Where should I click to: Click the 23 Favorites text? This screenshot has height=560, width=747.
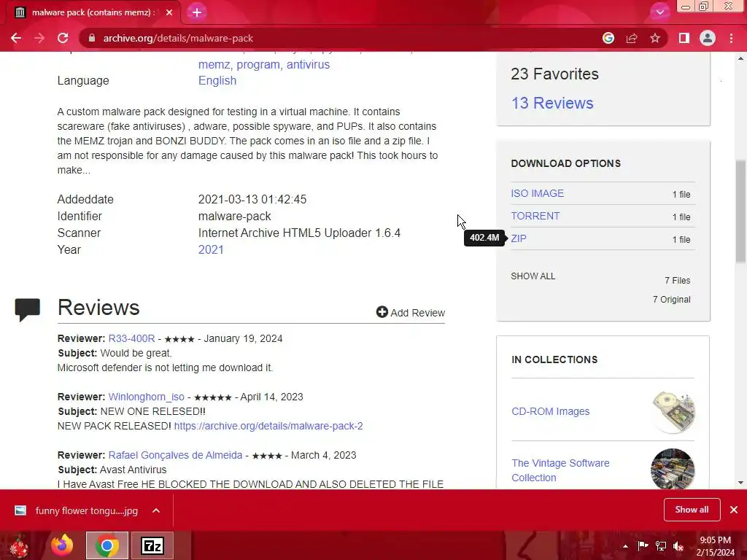(x=554, y=74)
